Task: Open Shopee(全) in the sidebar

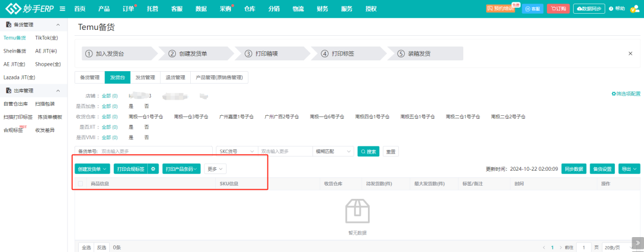Action: point(48,64)
